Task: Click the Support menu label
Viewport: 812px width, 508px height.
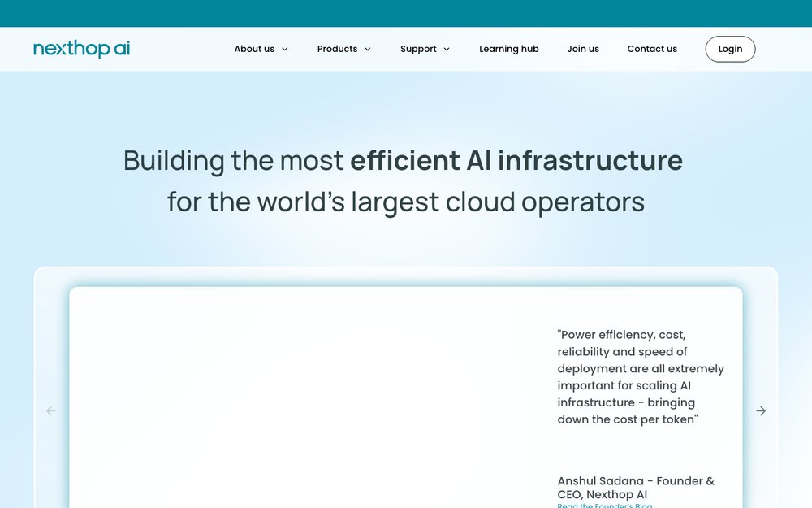Action: pos(418,49)
